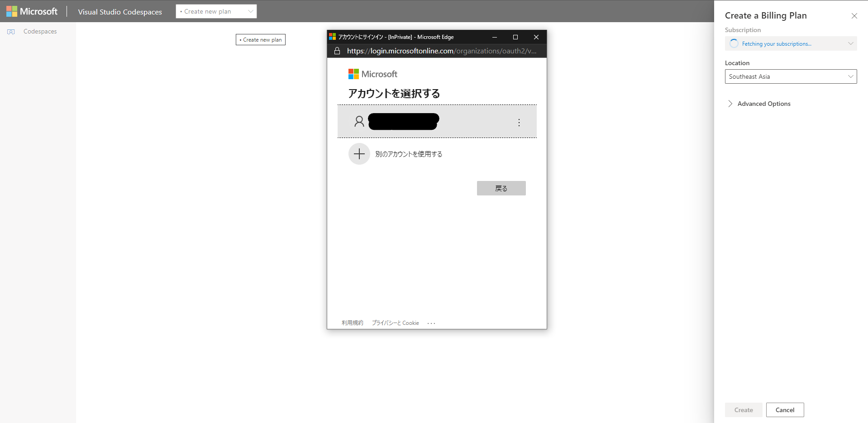
Task: Click the plus icon for another account
Action: point(359,154)
